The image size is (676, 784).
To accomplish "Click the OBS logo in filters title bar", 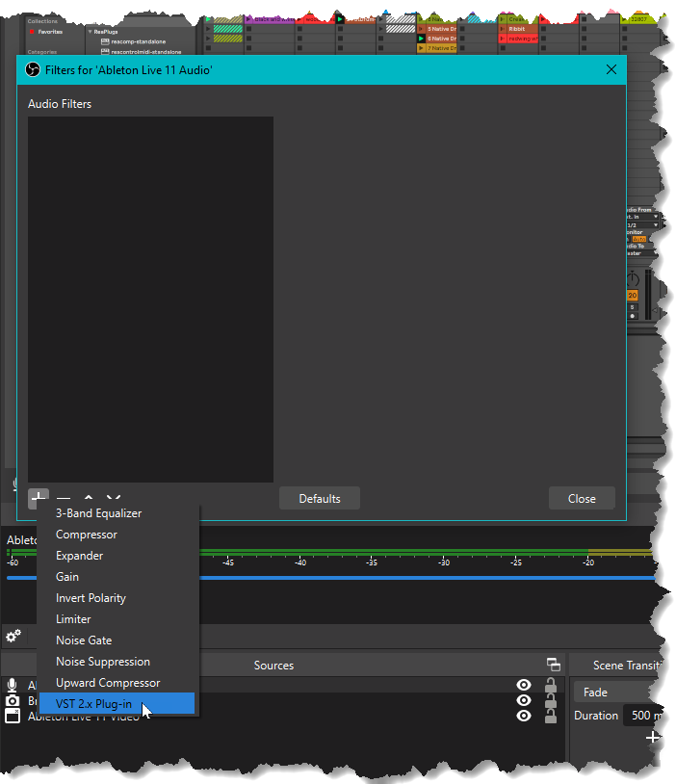I will point(32,69).
